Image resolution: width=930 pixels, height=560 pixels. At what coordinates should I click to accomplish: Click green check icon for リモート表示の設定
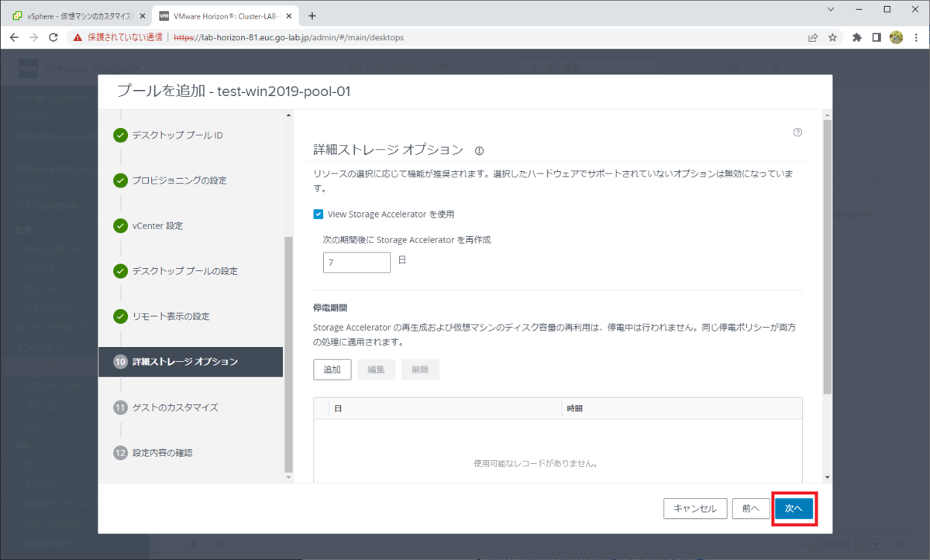click(x=120, y=316)
